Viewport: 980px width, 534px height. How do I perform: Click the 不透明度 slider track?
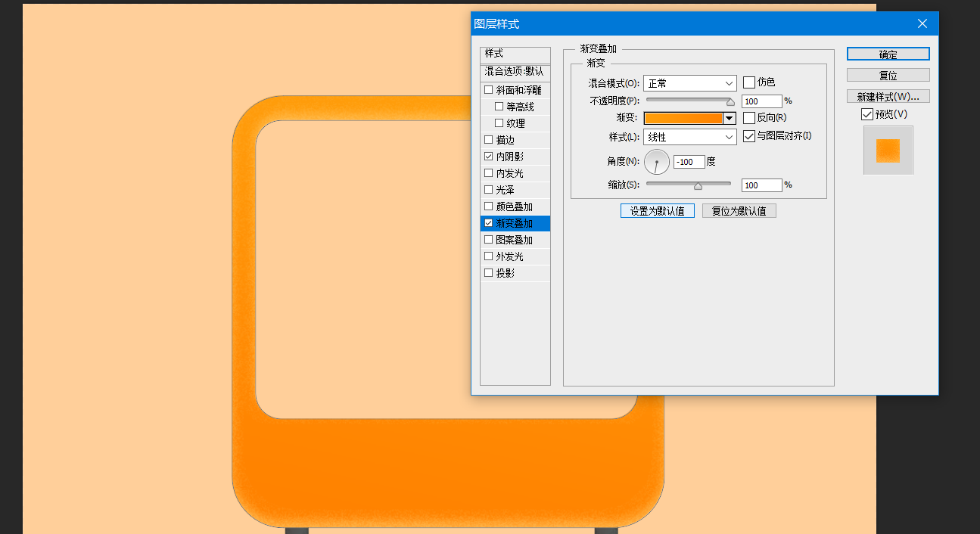[689, 99]
